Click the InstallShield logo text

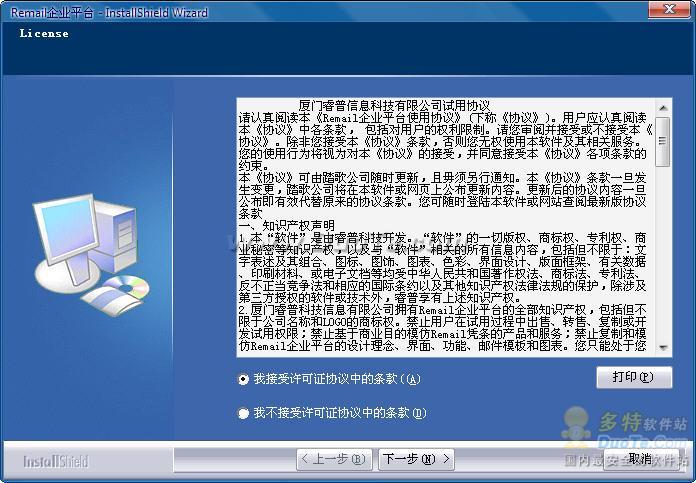click(56, 461)
